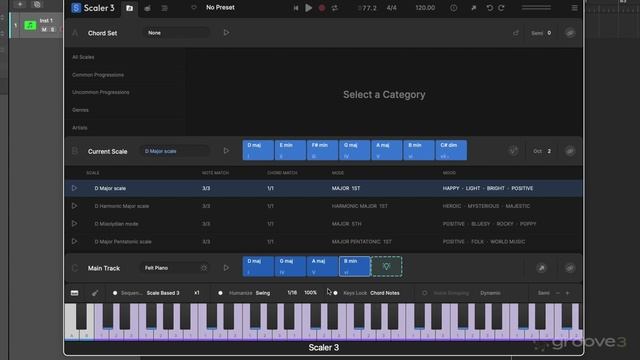Toggle visibility icon at end of Current Scale row

pos(570,151)
